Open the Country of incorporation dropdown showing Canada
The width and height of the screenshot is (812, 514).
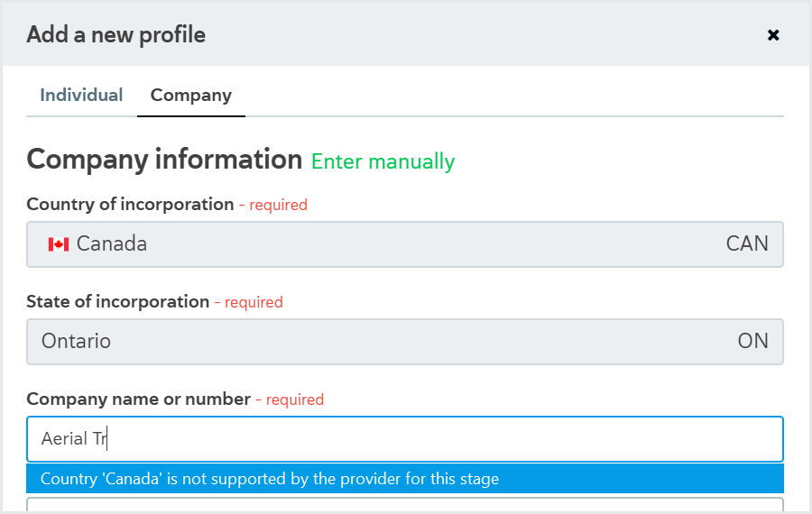click(405, 244)
